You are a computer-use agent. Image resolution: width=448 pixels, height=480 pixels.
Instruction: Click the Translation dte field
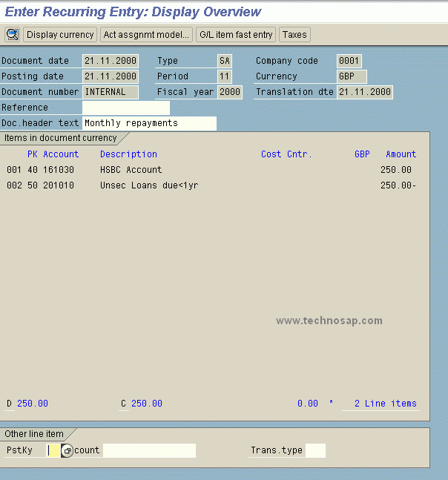[x=364, y=92]
